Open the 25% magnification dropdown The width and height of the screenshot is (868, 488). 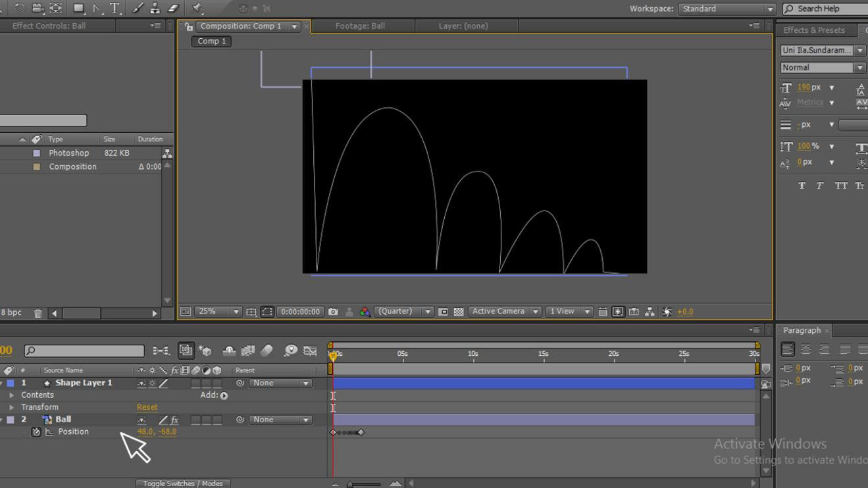tap(235, 312)
